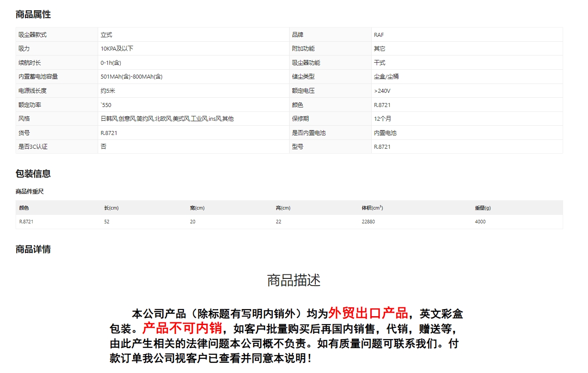
Task: Click the 包装信息 section heading
Action: [33, 174]
